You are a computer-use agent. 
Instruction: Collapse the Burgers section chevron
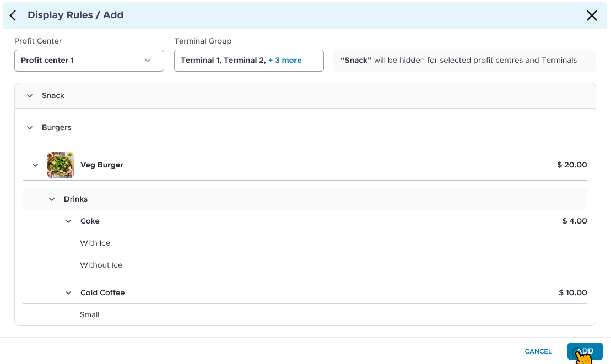(30, 128)
